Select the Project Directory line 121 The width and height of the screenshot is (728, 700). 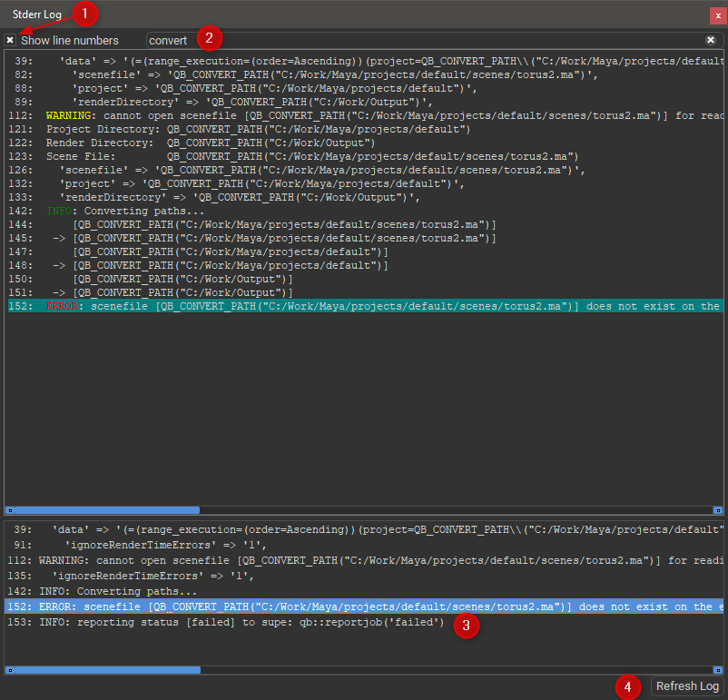point(209,130)
